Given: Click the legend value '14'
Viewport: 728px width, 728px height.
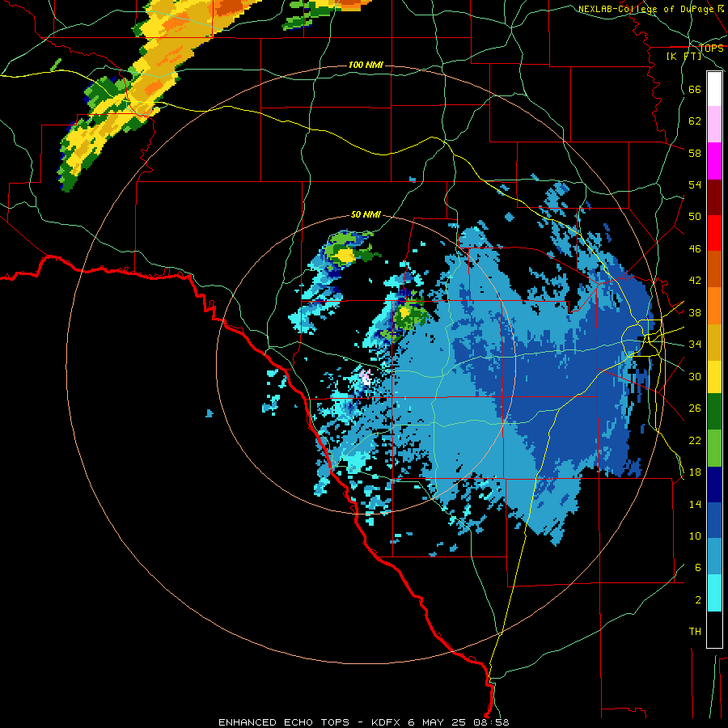Looking at the screenshot, I should (695, 504).
